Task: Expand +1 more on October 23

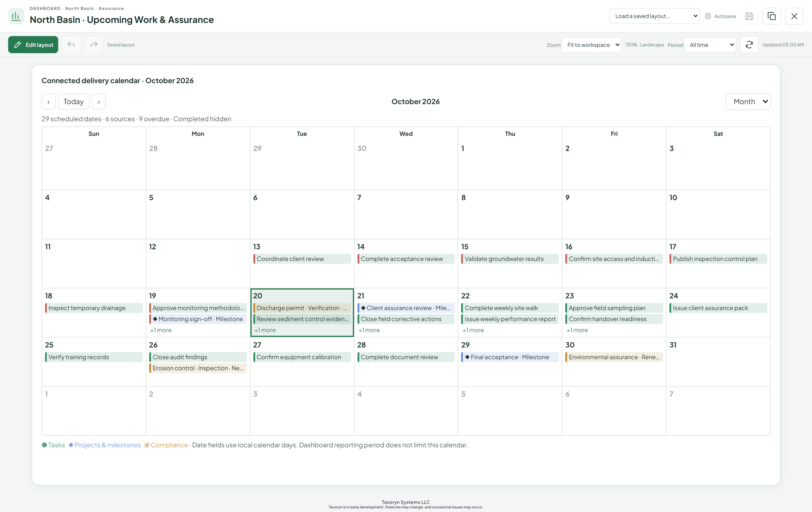Action: [x=577, y=330]
